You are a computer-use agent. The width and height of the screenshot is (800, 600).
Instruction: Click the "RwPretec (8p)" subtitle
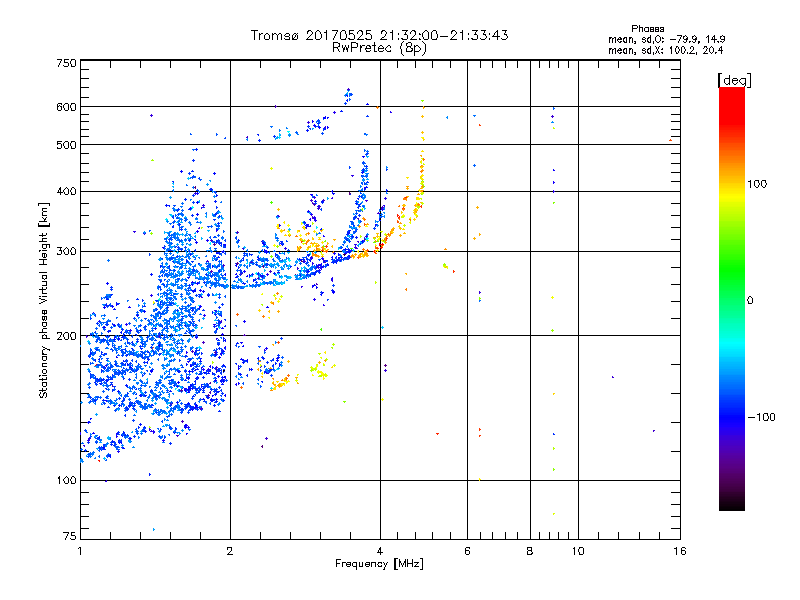379,48
